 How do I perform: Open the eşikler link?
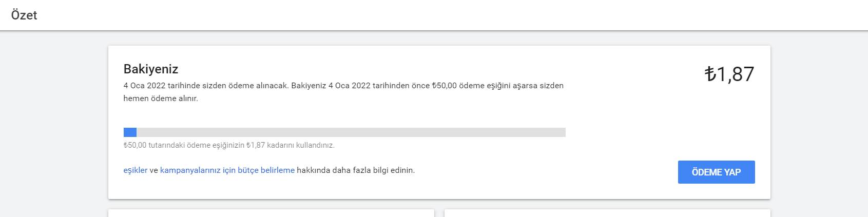click(136, 170)
